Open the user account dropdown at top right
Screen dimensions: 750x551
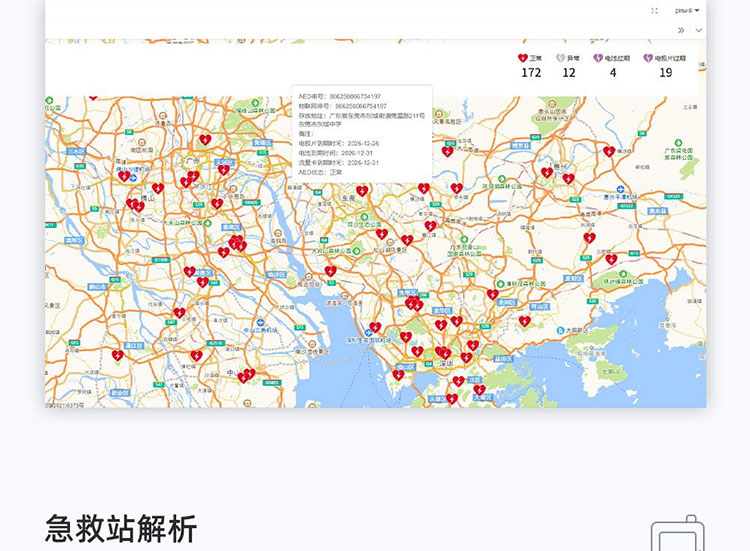coord(687,10)
